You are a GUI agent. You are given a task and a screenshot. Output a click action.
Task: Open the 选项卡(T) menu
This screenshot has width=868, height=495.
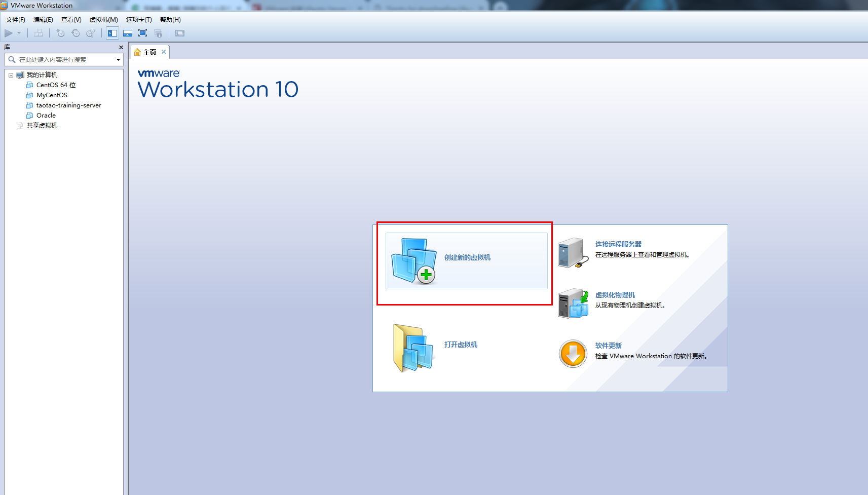(x=139, y=19)
